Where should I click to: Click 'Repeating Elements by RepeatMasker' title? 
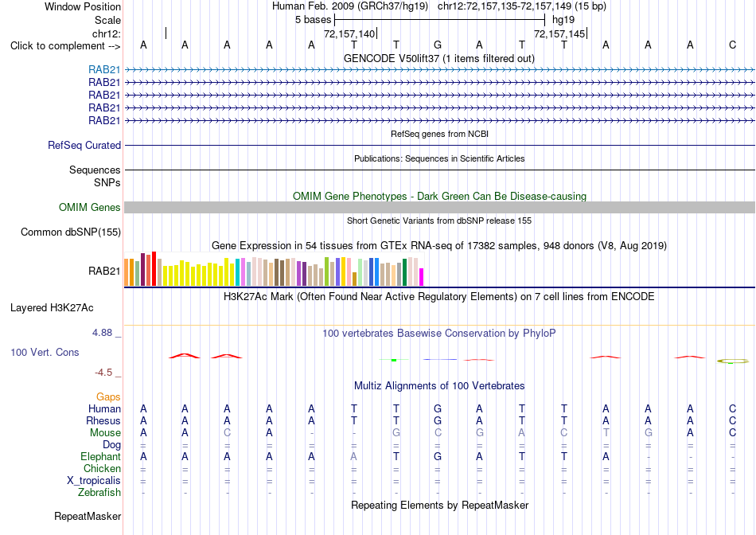(439, 505)
